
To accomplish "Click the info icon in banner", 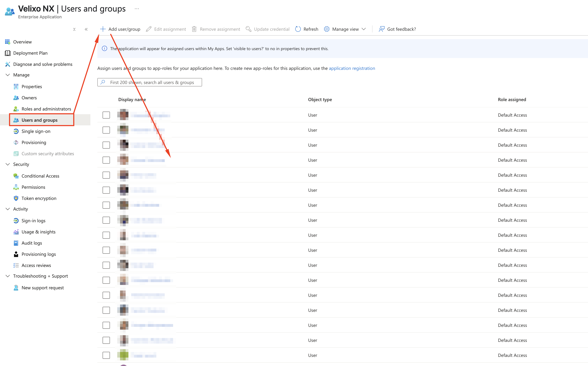I will pos(104,49).
